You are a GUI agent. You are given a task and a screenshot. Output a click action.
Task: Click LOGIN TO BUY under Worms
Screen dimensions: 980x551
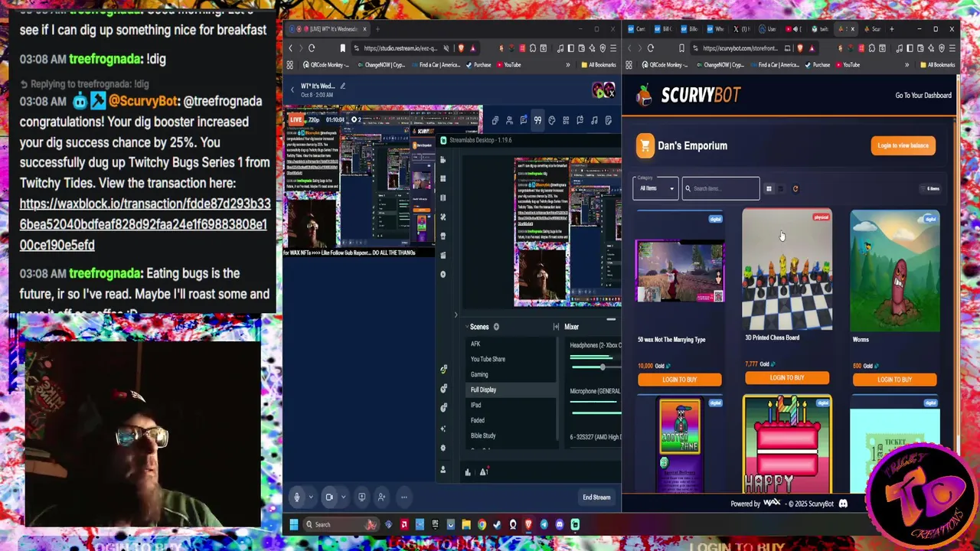[x=894, y=380]
